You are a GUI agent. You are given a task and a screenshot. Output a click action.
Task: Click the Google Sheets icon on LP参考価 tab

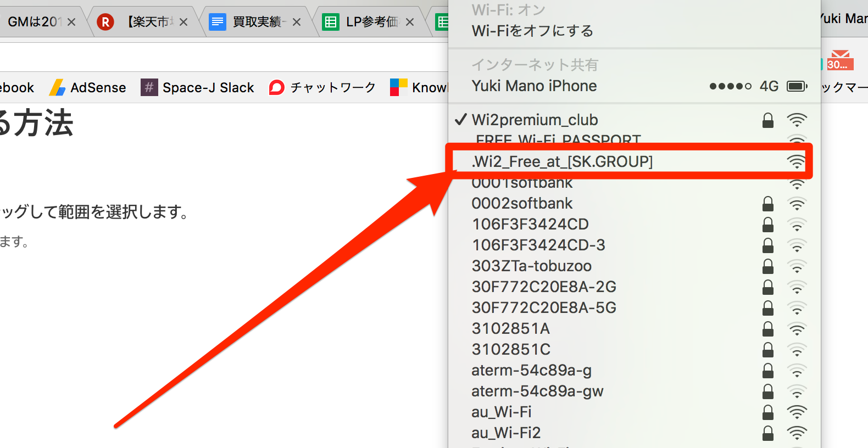pyautogui.click(x=331, y=22)
